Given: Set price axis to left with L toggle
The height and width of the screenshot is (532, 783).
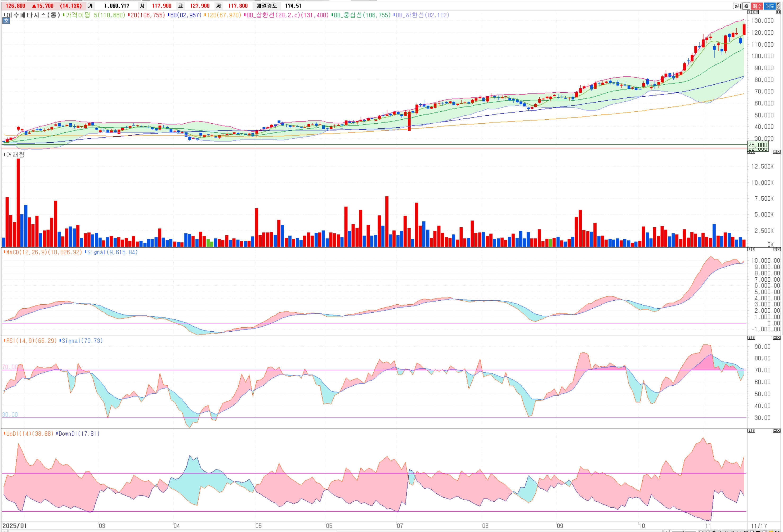Looking at the screenshot, I should click(x=749, y=12).
